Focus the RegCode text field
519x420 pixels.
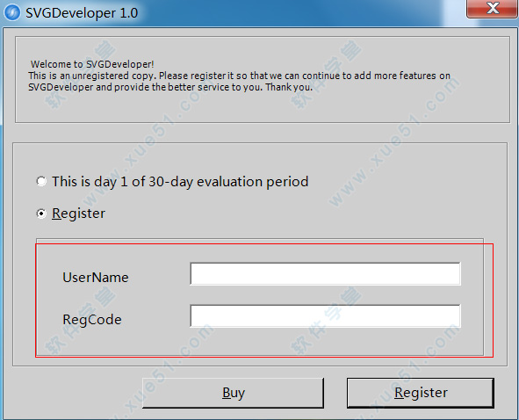326,316
